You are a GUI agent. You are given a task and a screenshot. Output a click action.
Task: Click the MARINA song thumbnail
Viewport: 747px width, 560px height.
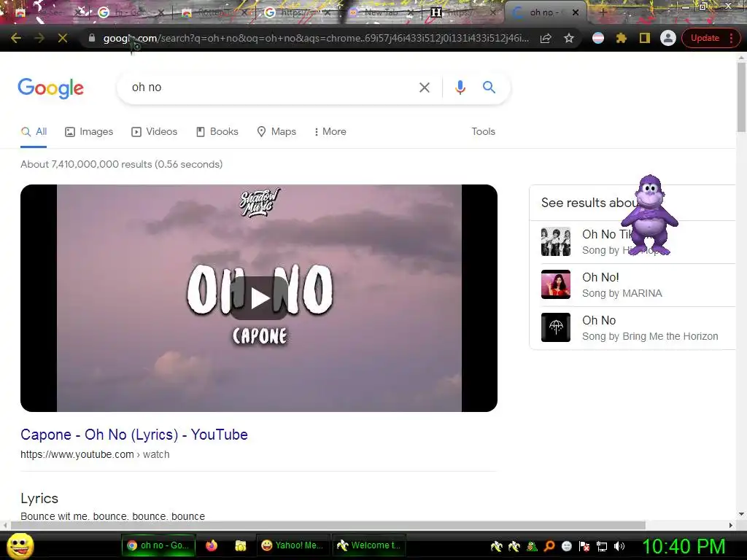point(555,284)
